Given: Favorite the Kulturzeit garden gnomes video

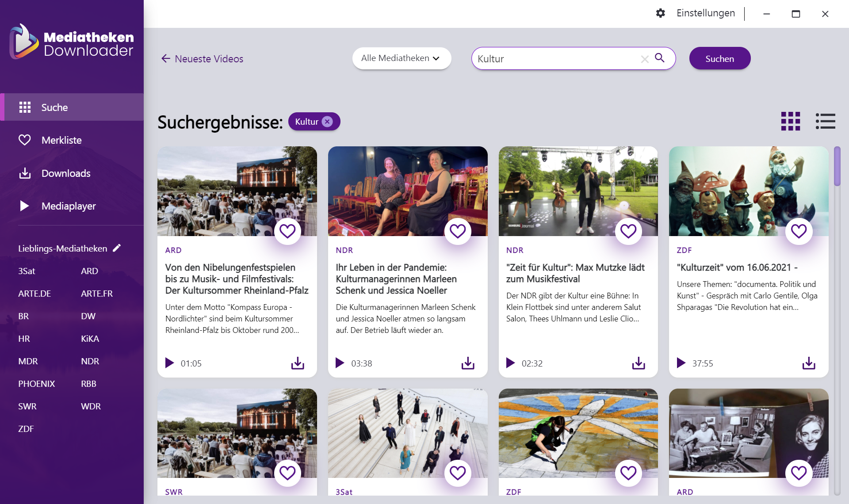Looking at the screenshot, I should (798, 231).
